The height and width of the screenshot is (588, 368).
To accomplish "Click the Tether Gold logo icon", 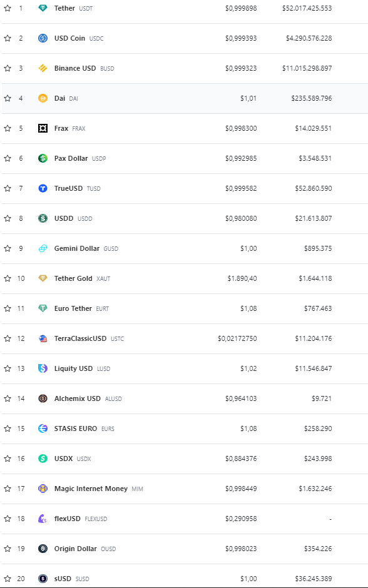I will point(43,278).
